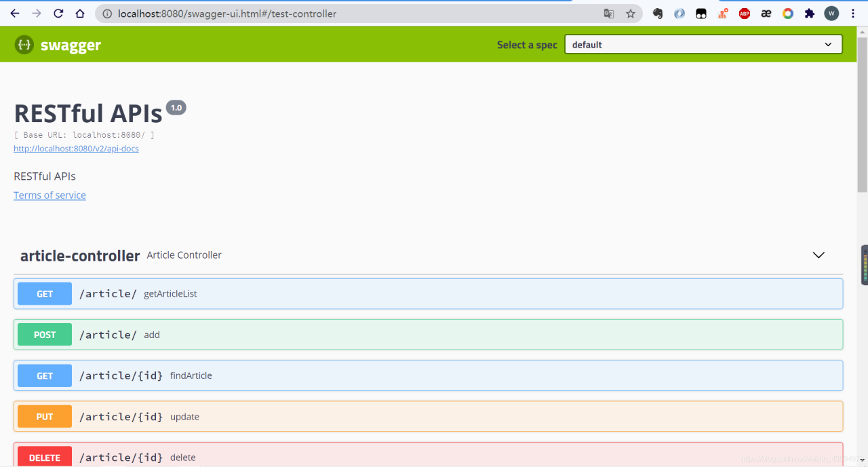This screenshot has width=868, height=467.
Task: Go forward with the browser forward arrow
Action: coord(37,14)
